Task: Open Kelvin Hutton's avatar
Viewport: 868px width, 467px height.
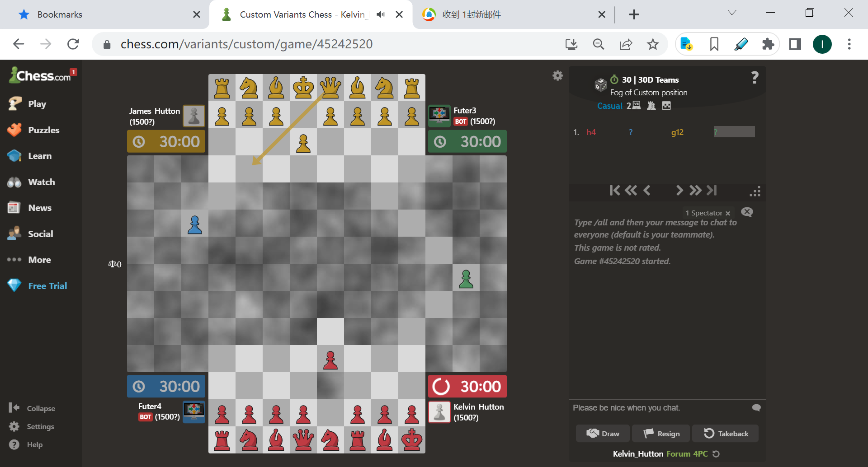Action: tap(439, 411)
